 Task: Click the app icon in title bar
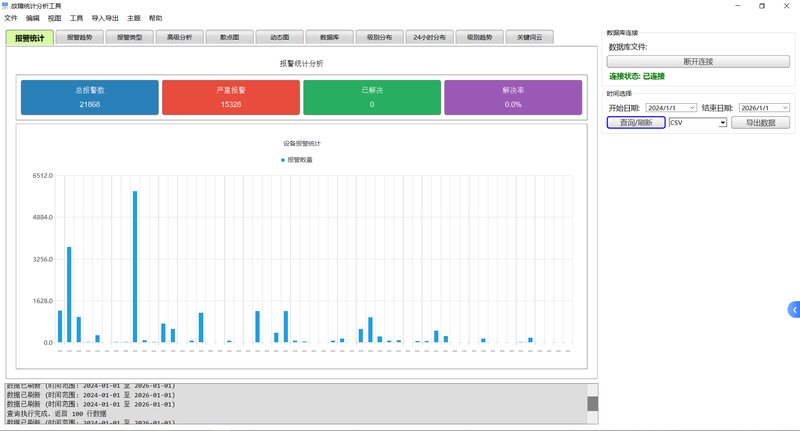(x=5, y=6)
